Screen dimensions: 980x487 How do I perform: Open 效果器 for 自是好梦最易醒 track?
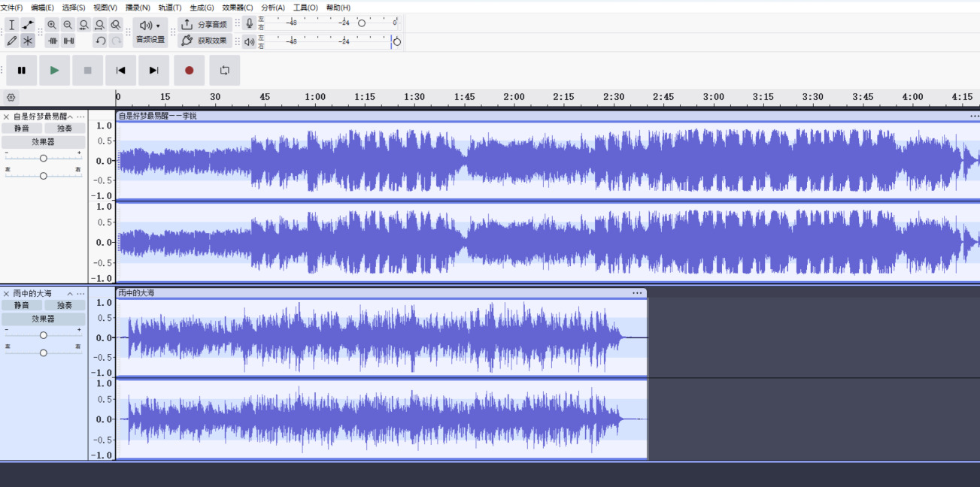click(x=43, y=141)
